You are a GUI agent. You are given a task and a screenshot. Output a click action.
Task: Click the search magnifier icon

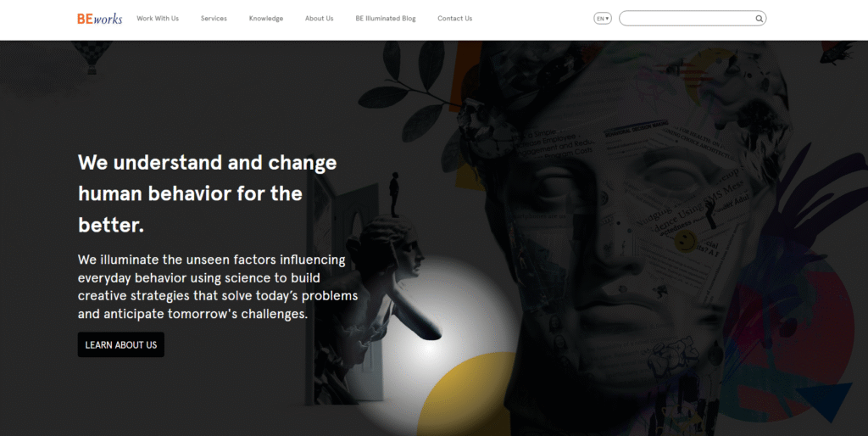(759, 19)
